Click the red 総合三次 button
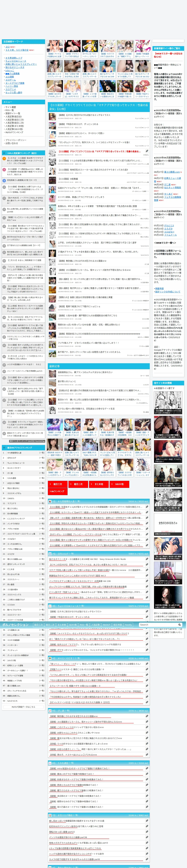This screenshot has width=187, height=868. click(58, 484)
